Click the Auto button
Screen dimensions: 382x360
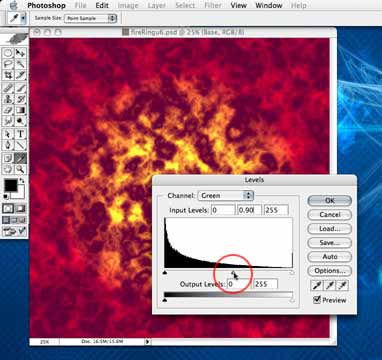(x=329, y=257)
